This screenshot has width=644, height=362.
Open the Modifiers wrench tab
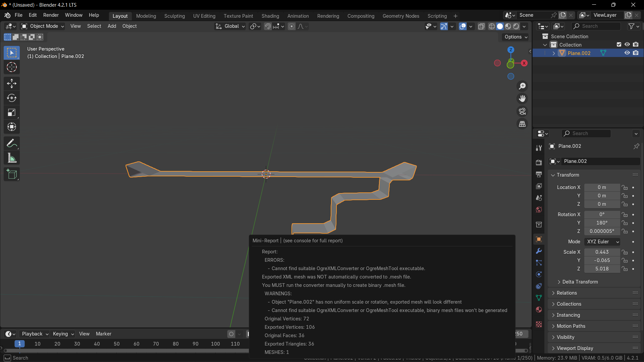coord(539,251)
